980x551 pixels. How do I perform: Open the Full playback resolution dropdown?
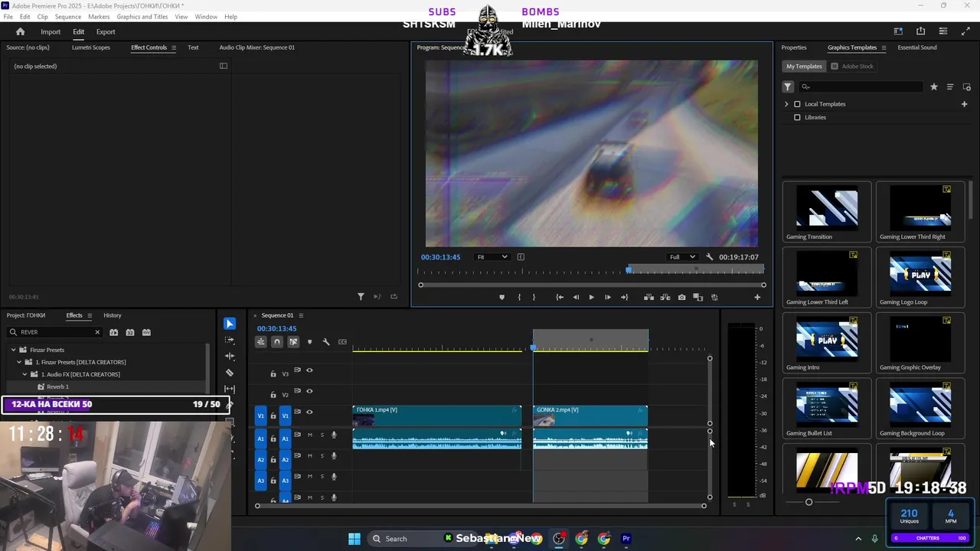click(x=681, y=257)
